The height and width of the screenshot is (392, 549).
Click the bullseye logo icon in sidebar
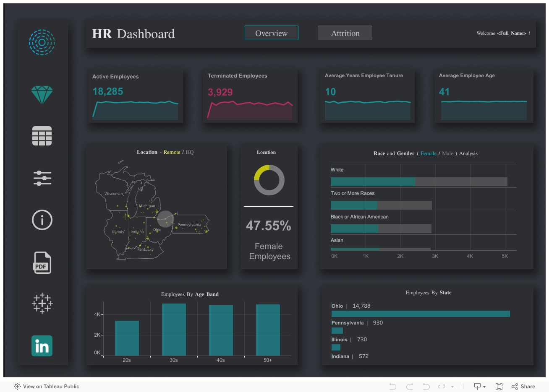coord(42,42)
